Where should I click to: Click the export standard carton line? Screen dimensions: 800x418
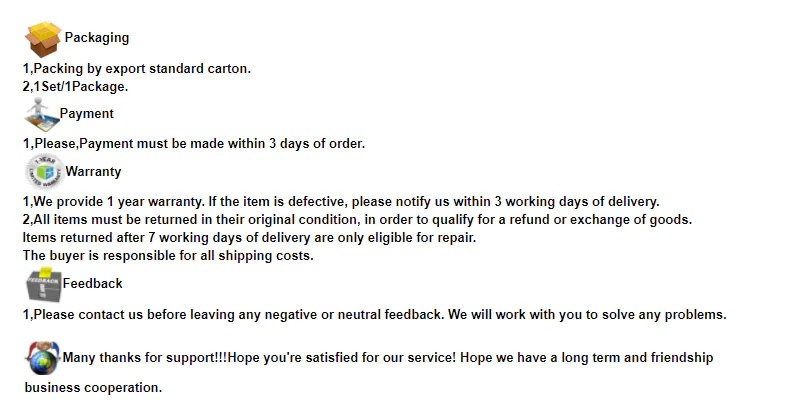137,69
